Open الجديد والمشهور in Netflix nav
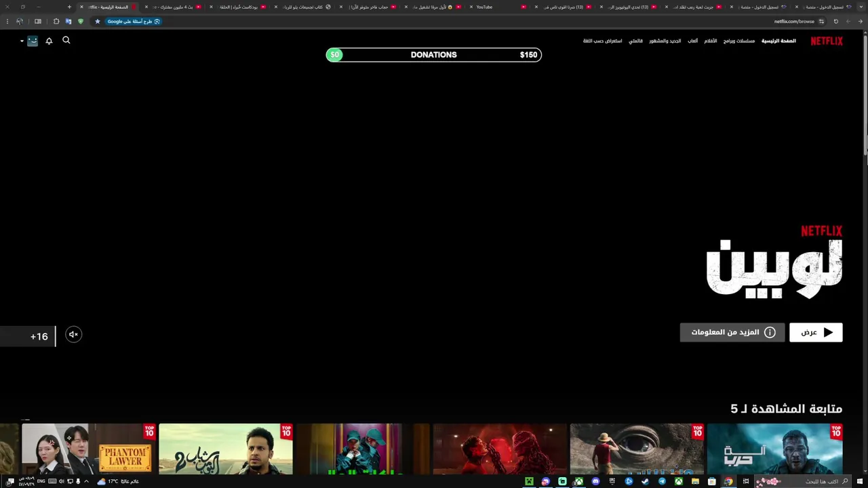868x488 pixels. 665,41
